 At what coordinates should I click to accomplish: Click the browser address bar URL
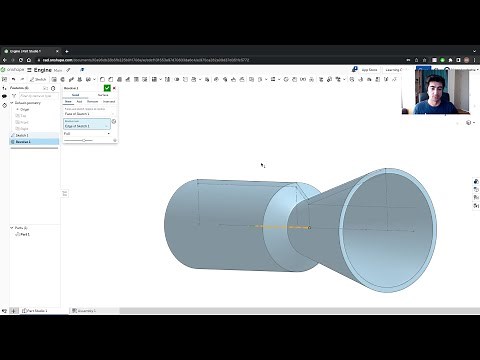(146, 60)
